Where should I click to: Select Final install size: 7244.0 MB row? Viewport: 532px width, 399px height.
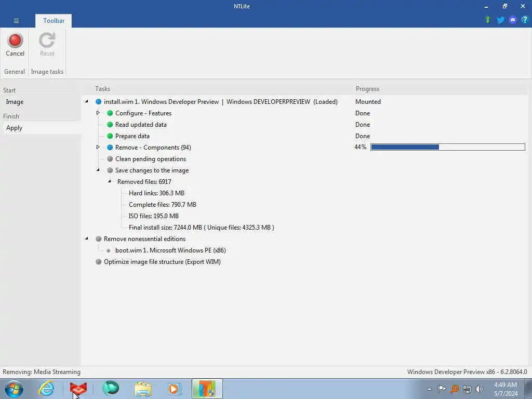click(x=202, y=228)
